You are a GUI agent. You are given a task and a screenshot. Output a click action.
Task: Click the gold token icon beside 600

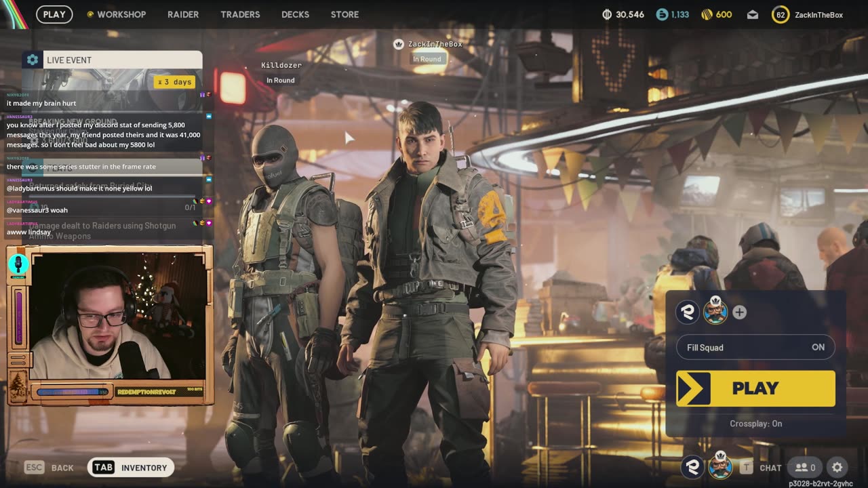pyautogui.click(x=706, y=14)
